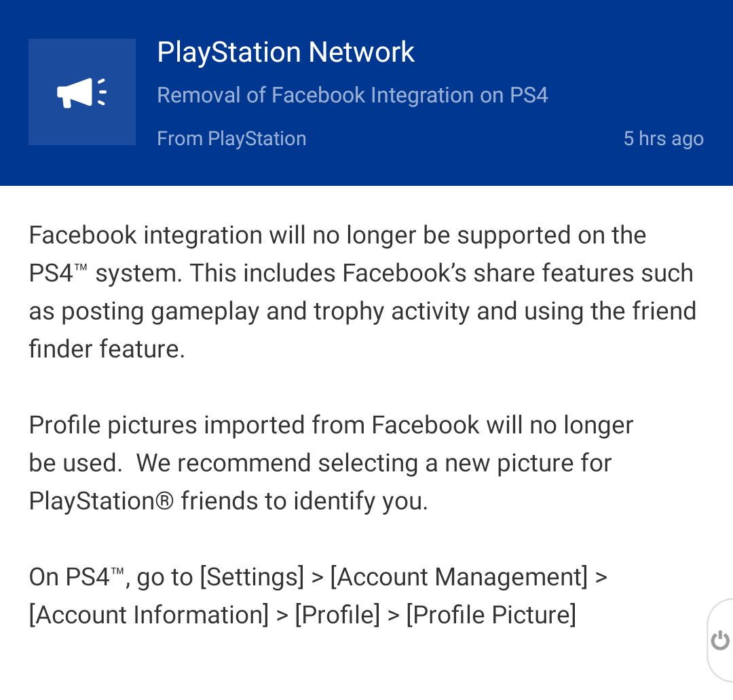The image size is (733, 700).
Task: Tap the floating power button icon
Action: point(720,640)
